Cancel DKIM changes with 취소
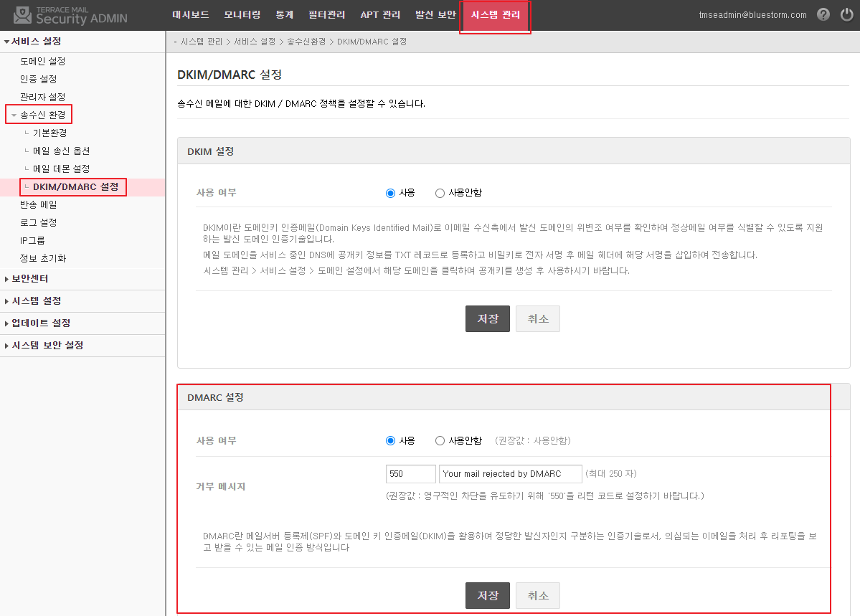This screenshot has height=616, width=860. pos(538,318)
